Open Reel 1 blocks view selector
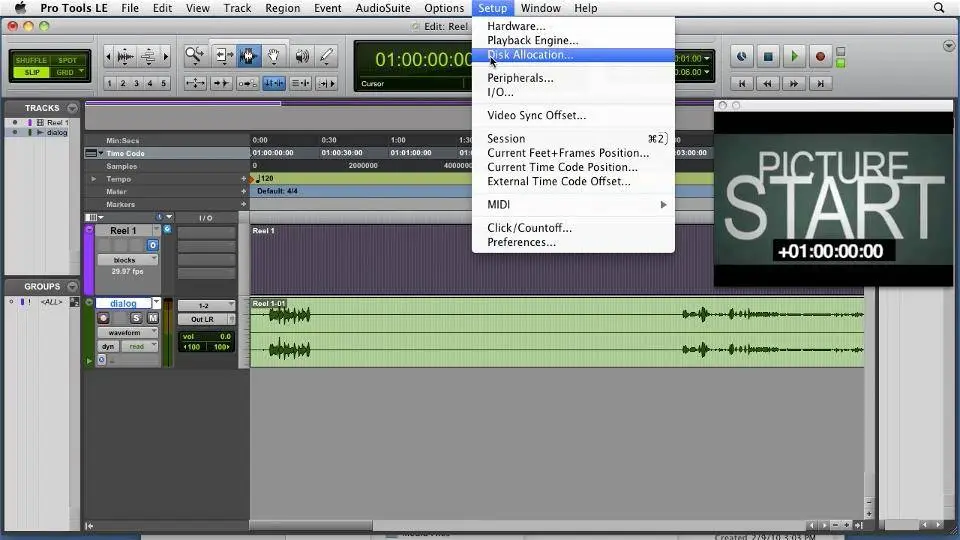Screen dimensions: 960x540 (x=127, y=260)
